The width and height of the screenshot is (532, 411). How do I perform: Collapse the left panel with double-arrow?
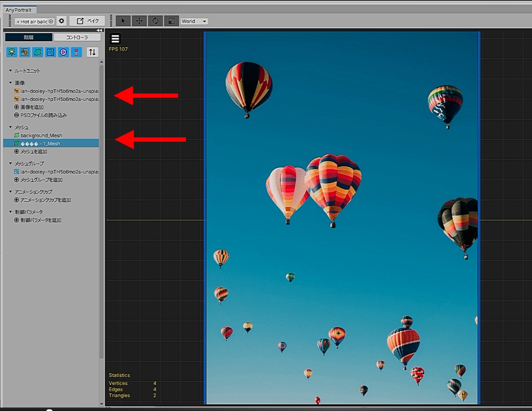click(99, 30)
